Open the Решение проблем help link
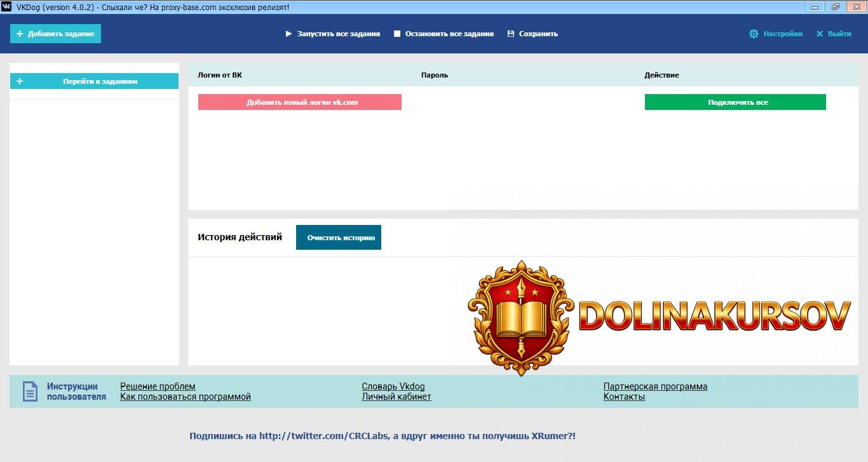 157,386
